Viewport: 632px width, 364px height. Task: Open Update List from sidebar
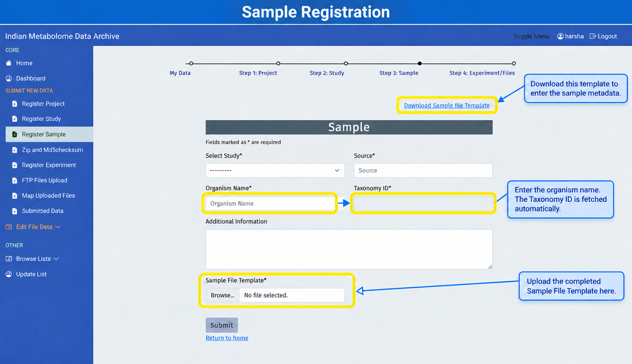pyautogui.click(x=31, y=274)
